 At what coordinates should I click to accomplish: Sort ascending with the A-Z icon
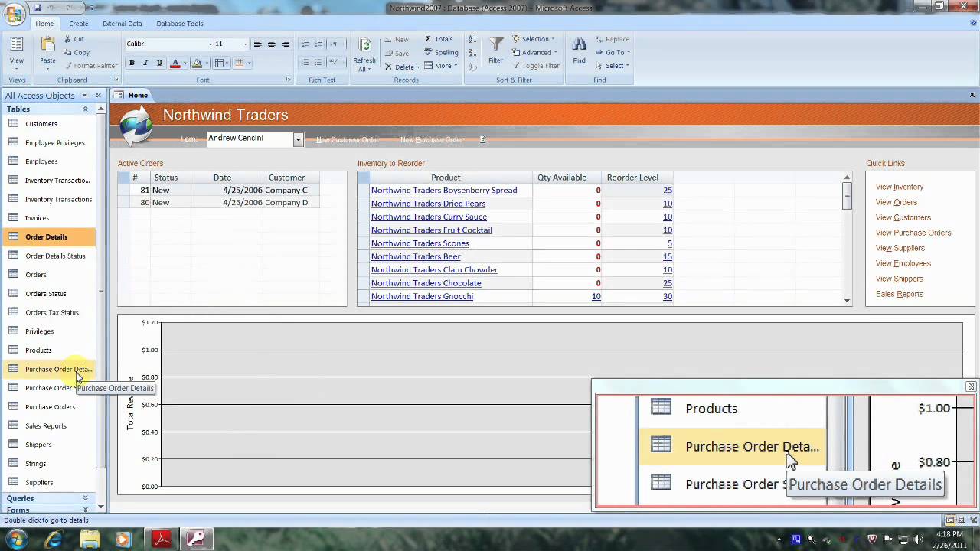472,39
